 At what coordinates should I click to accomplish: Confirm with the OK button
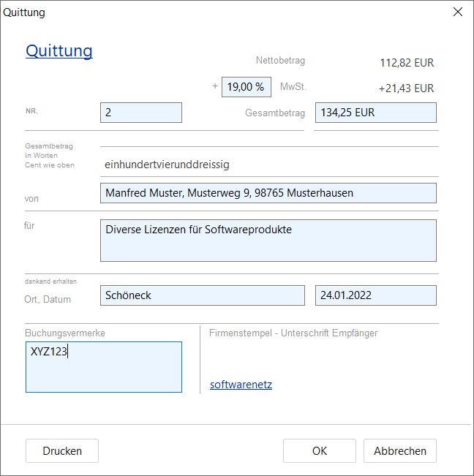[x=319, y=450]
